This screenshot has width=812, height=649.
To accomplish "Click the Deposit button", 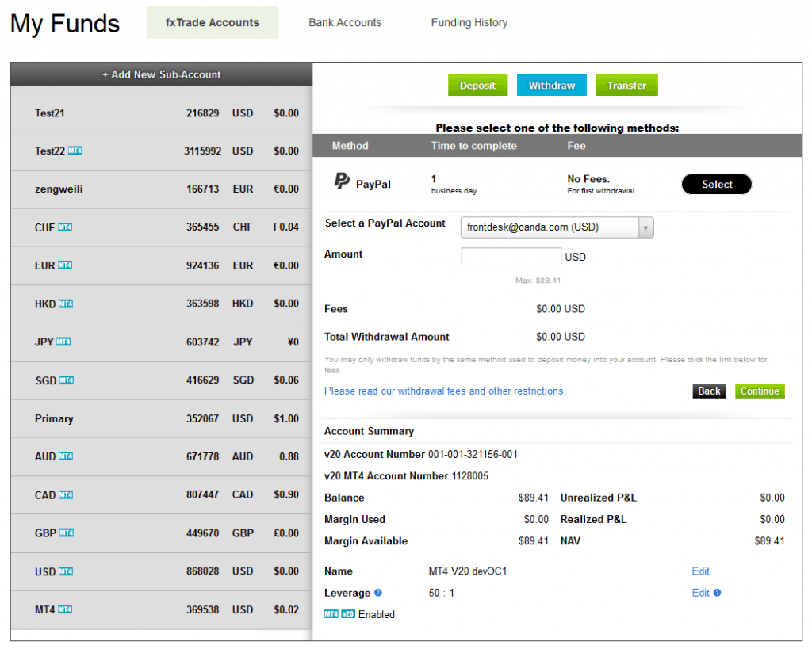I will pos(477,85).
